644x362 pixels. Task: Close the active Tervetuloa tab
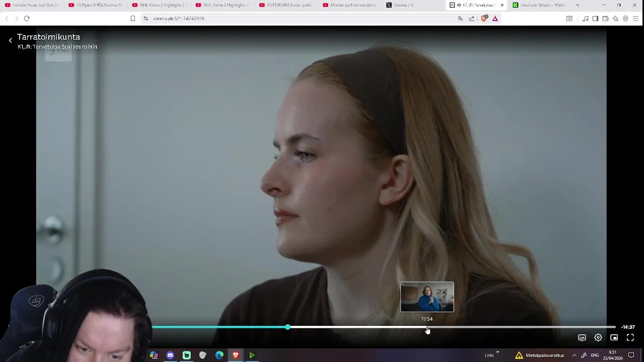(x=502, y=5)
